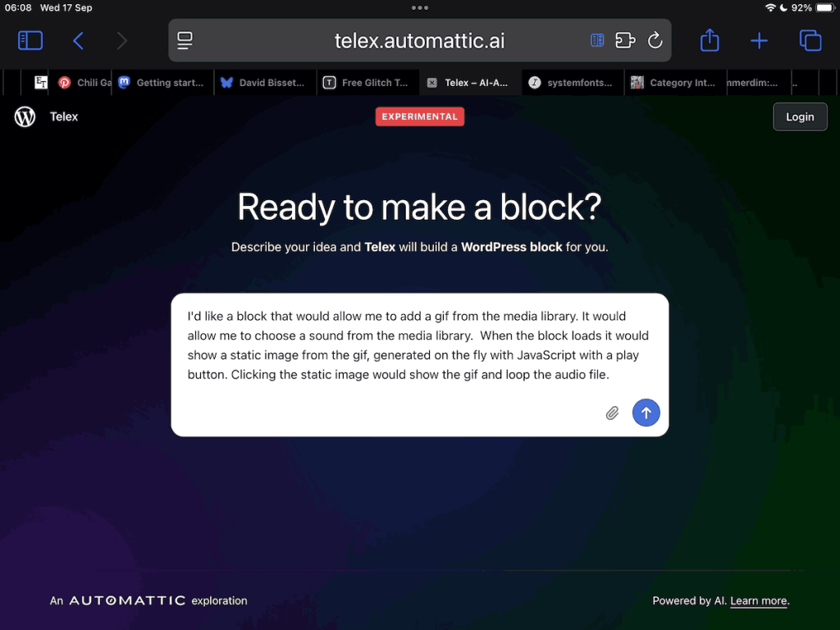Submit the prompt with the blue arrow
The height and width of the screenshot is (630, 840).
646,413
